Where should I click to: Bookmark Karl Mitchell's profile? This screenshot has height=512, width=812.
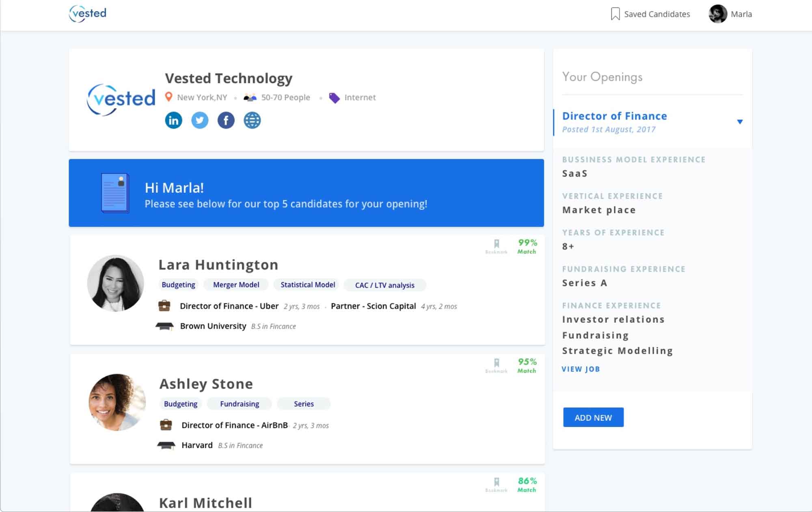[496, 484]
